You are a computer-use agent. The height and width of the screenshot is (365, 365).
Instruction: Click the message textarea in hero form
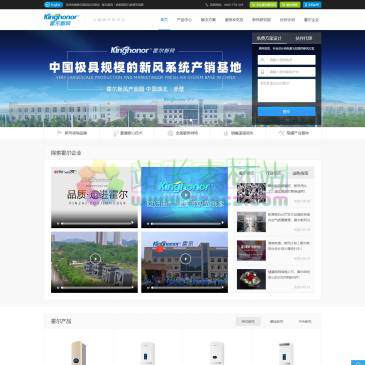point(286,90)
